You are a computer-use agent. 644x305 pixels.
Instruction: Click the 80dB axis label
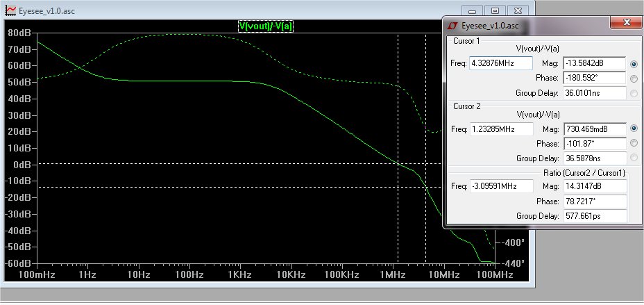[x=21, y=33]
